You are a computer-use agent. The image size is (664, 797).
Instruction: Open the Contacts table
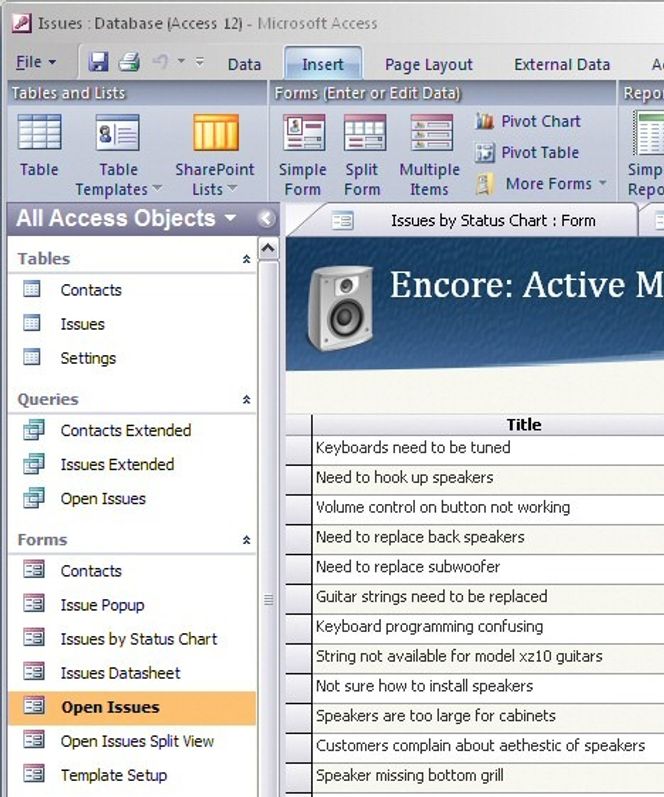coord(91,290)
